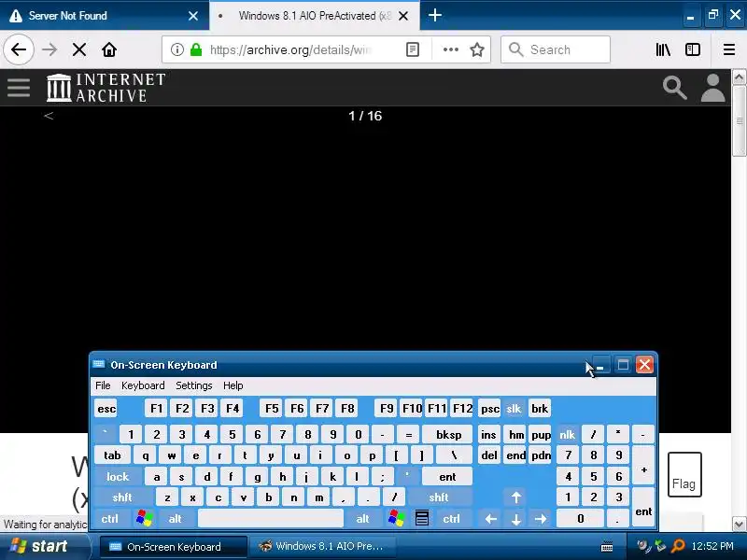Open the Internet Archive hamburger navigation
Viewport: 747px width, 560px height.
tap(19, 88)
